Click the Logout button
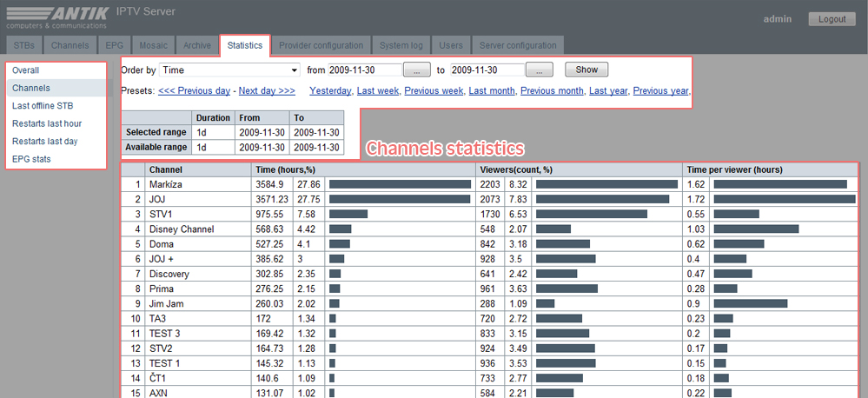This screenshot has height=398, width=868. 832,19
